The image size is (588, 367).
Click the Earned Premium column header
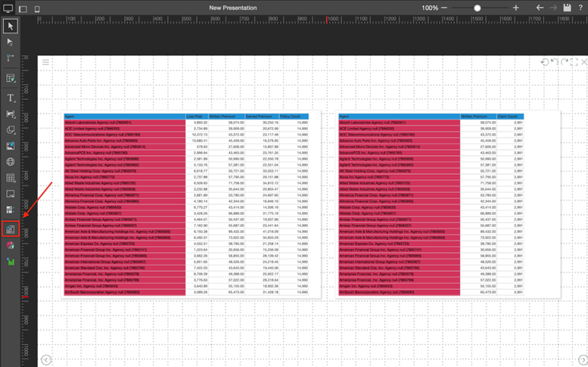(x=262, y=117)
